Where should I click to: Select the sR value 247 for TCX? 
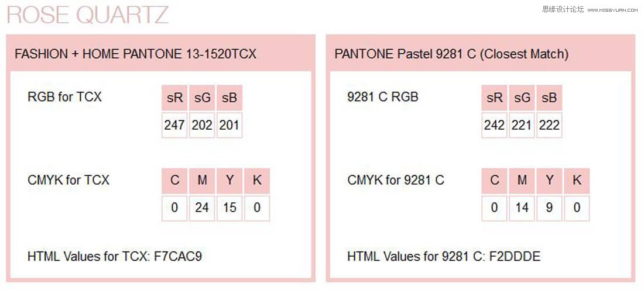(174, 125)
